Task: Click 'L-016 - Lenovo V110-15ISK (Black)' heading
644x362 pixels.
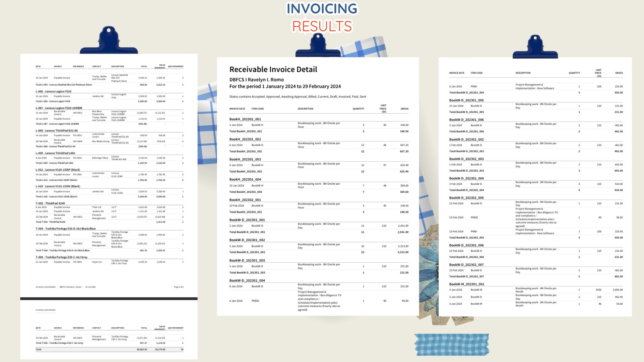Action: tap(58, 186)
